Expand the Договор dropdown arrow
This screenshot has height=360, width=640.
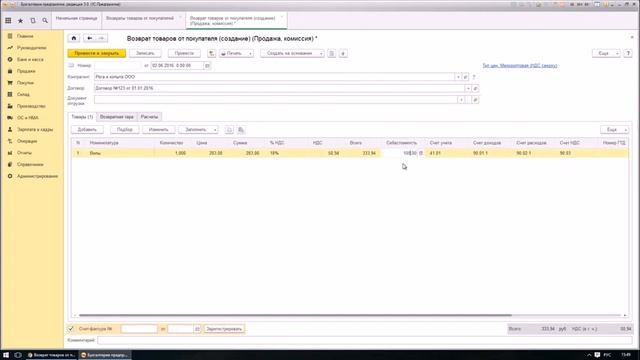point(468,88)
